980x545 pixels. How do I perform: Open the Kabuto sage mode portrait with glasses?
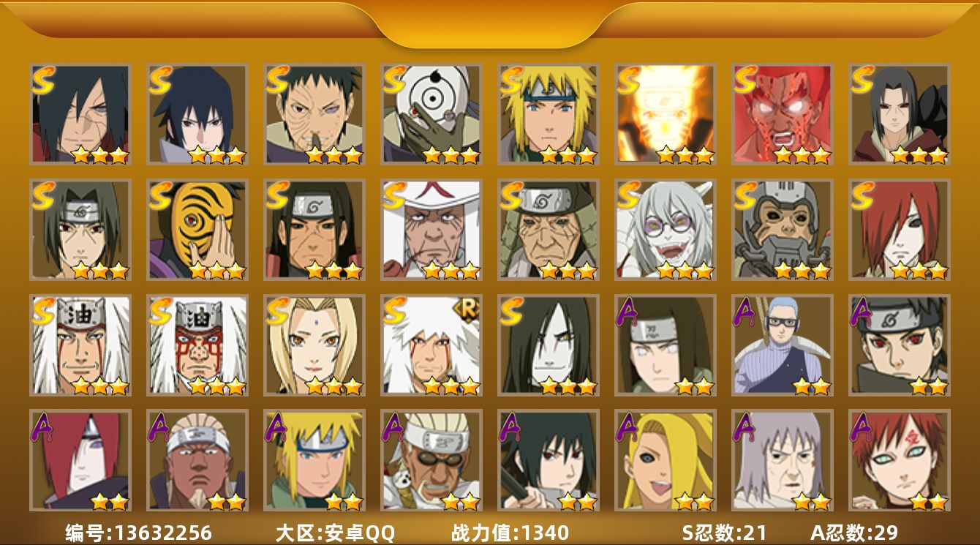coord(666,230)
